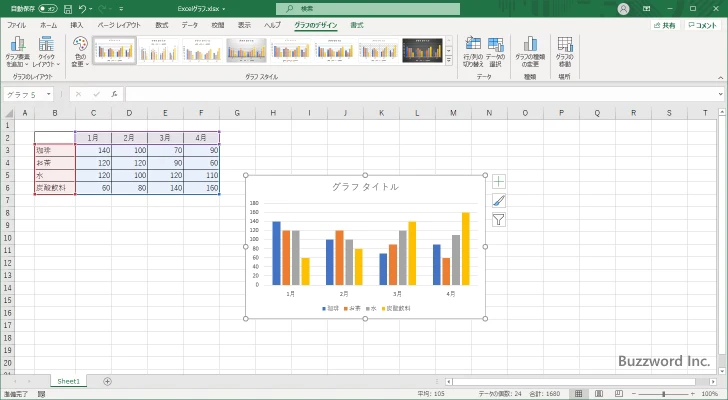This screenshot has height=400, width=728.
Task: Collapse the ribbon with the chevron
Action: coord(720,77)
